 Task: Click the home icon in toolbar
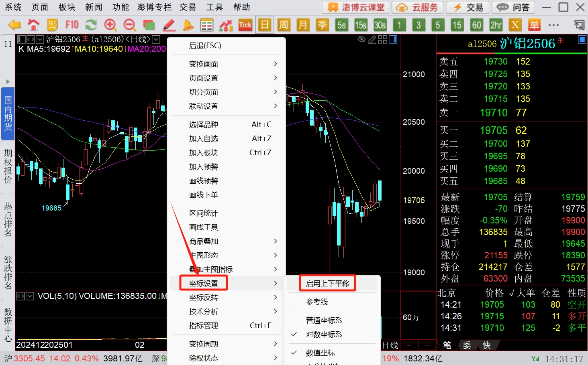(x=33, y=25)
